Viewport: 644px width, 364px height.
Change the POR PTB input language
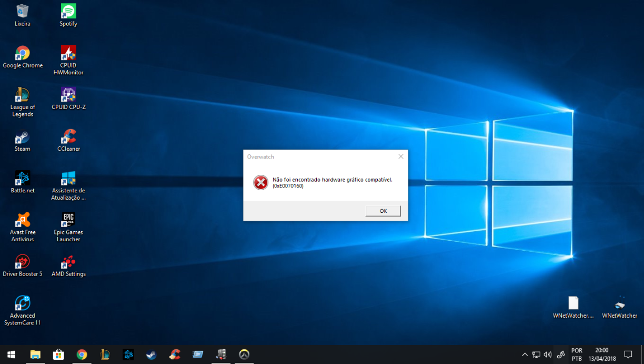point(577,355)
